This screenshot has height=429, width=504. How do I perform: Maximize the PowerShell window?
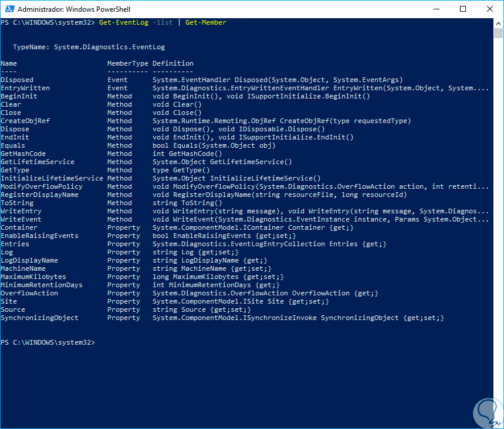click(464, 9)
